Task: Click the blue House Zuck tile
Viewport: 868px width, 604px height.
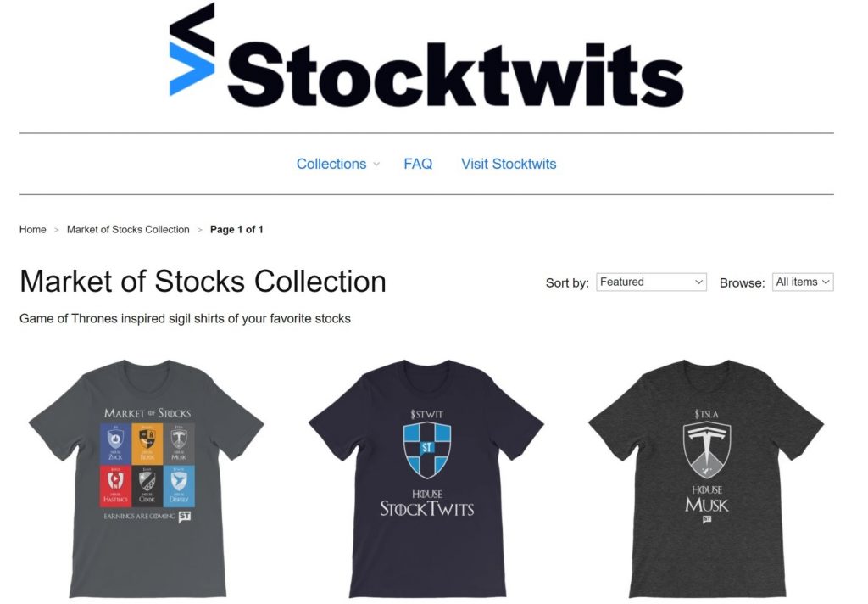Action: [x=115, y=444]
